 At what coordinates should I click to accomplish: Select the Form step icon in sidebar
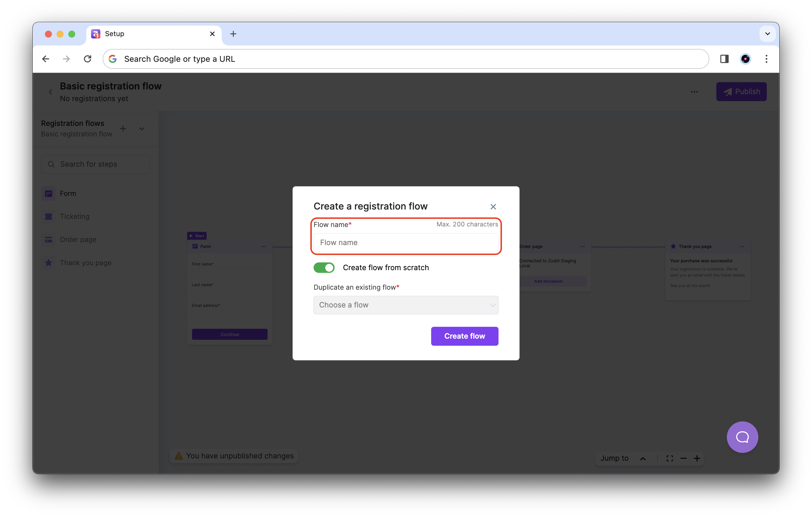click(x=48, y=194)
